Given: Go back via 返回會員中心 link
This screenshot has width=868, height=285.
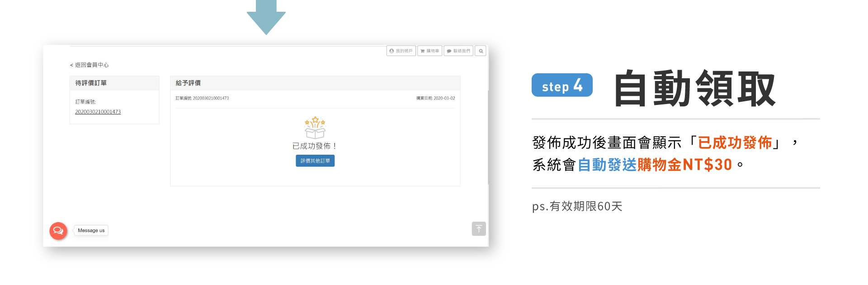Looking at the screenshot, I should (x=90, y=65).
